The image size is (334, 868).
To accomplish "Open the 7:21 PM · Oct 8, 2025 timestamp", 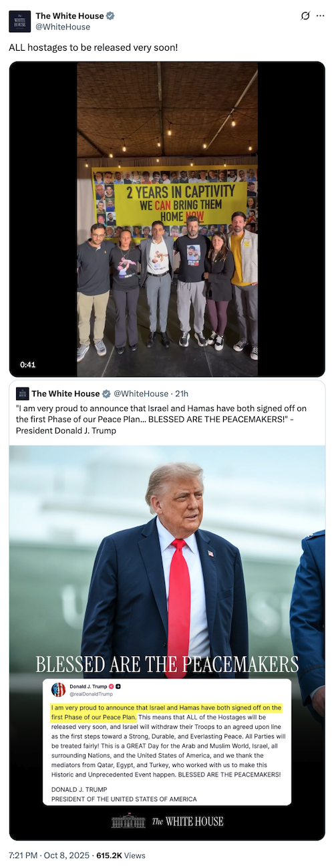I will click(x=46, y=855).
